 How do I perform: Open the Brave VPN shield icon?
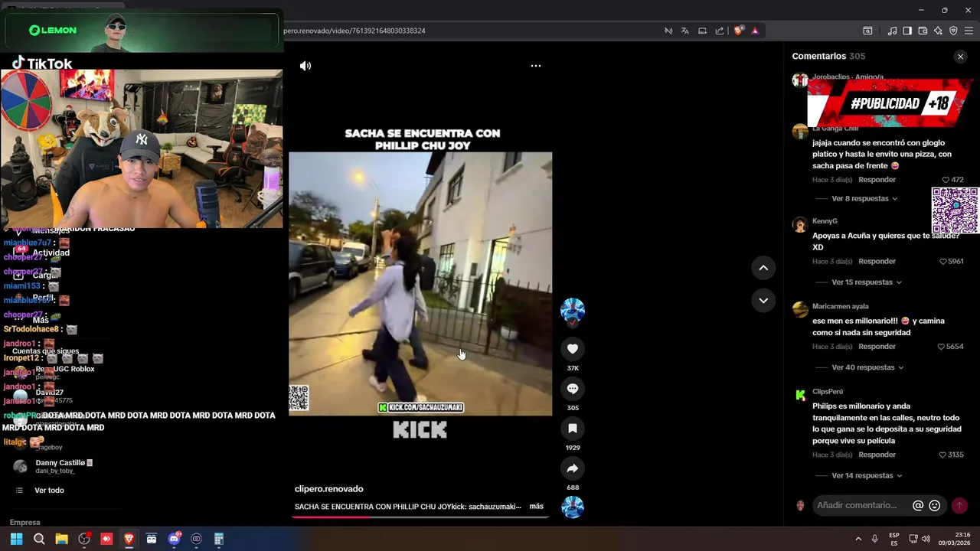pyautogui.click(x=953, y=31)
